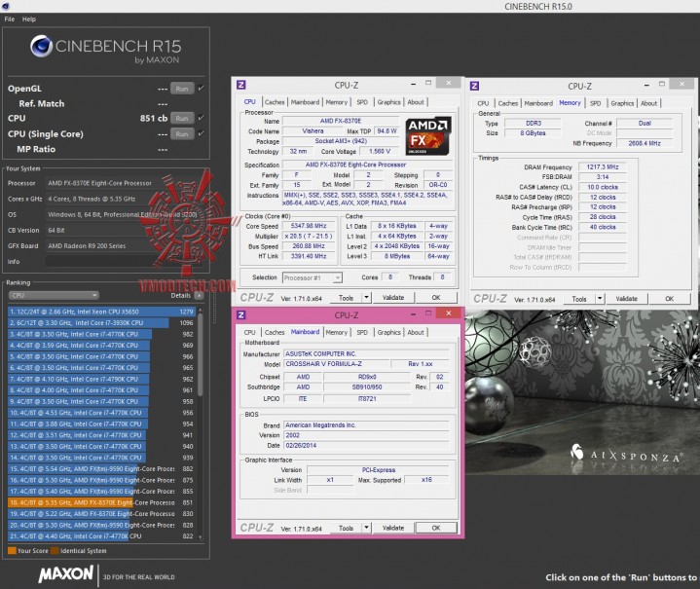
Task: Click Core Voltage value 1.560 V
Action: (x=380, y=151)
